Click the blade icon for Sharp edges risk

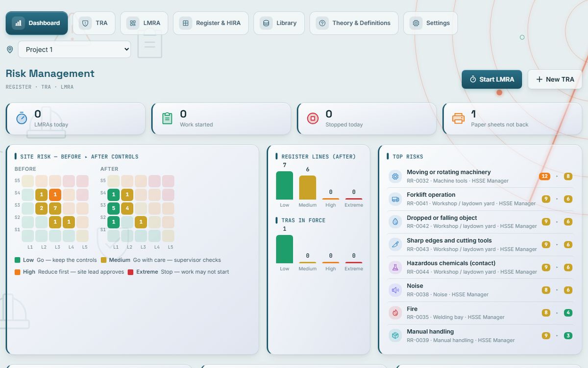[395, 244]
